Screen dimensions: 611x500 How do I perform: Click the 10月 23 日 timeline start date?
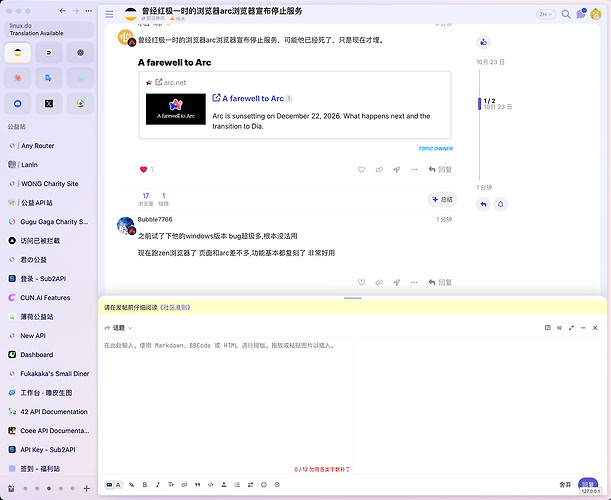490,62
